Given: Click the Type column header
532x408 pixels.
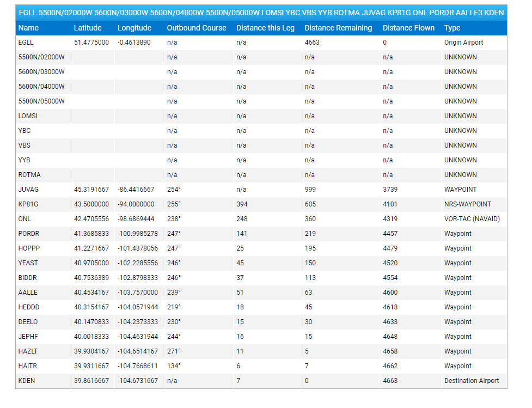Looking at the screenshot, I should (452, 28).
